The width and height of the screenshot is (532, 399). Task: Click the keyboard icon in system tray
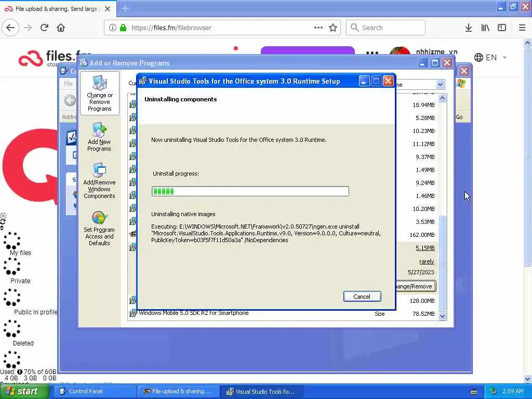pyautogui.click(x=474, y=392)
